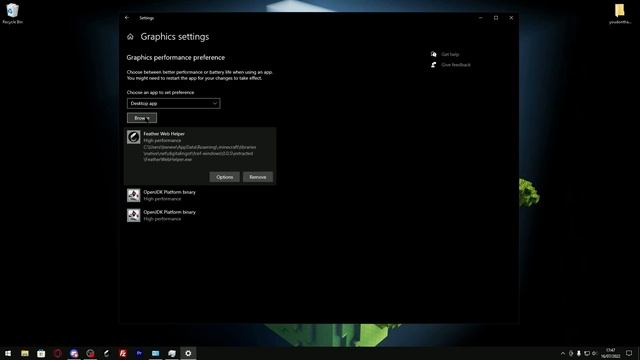Open the Get help link

[x=450, y=54]
